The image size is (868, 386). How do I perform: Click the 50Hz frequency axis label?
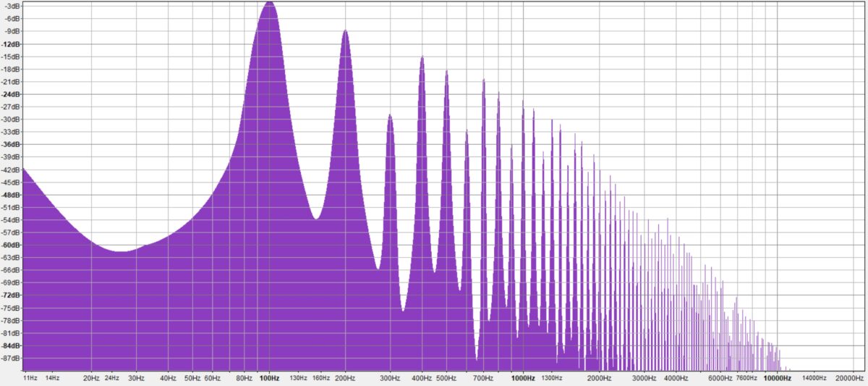click(x=192, y=378)
